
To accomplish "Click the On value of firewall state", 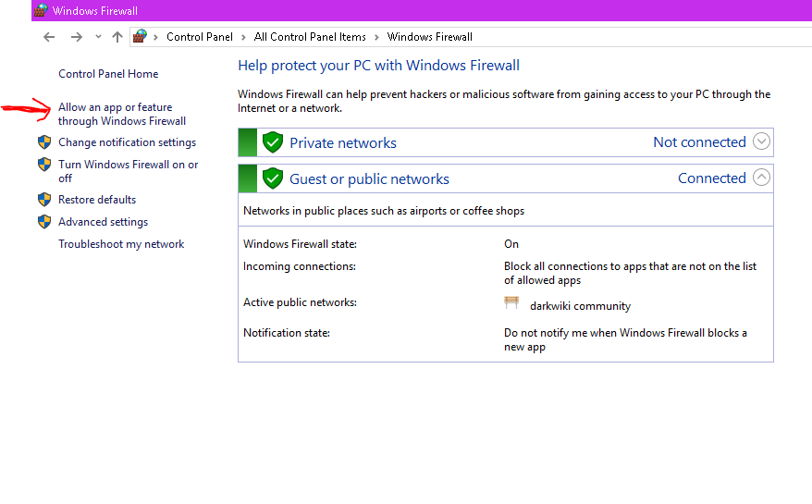I will [511, 244].
